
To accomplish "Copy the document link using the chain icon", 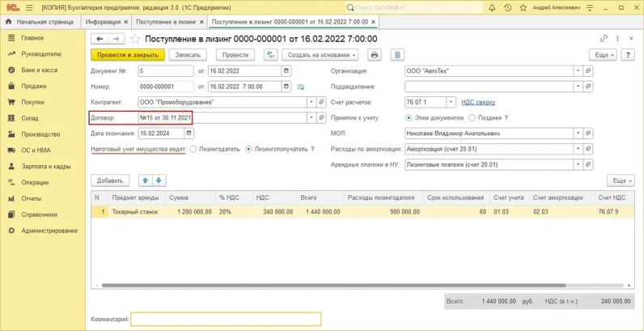I will [604, 38].
